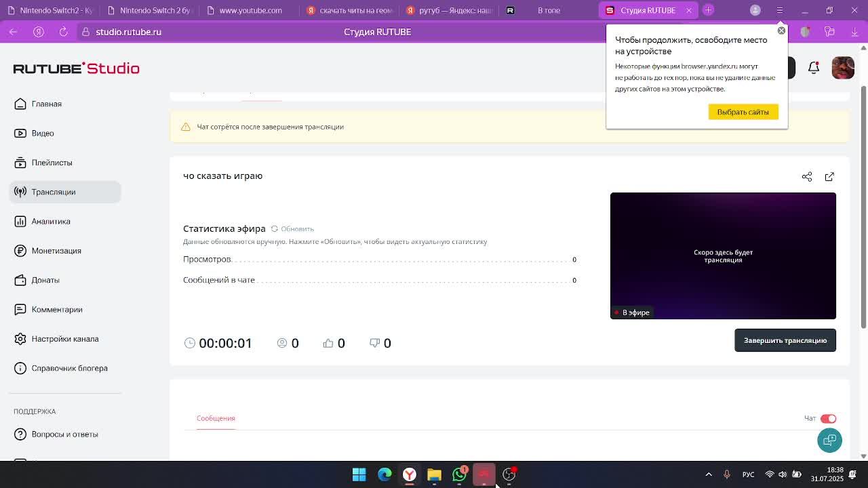The height and width of the screenshot is (488, 868).
Task: Switch to the Nintendo Switch2 - Ку browser tab
Action: (50, 10)
